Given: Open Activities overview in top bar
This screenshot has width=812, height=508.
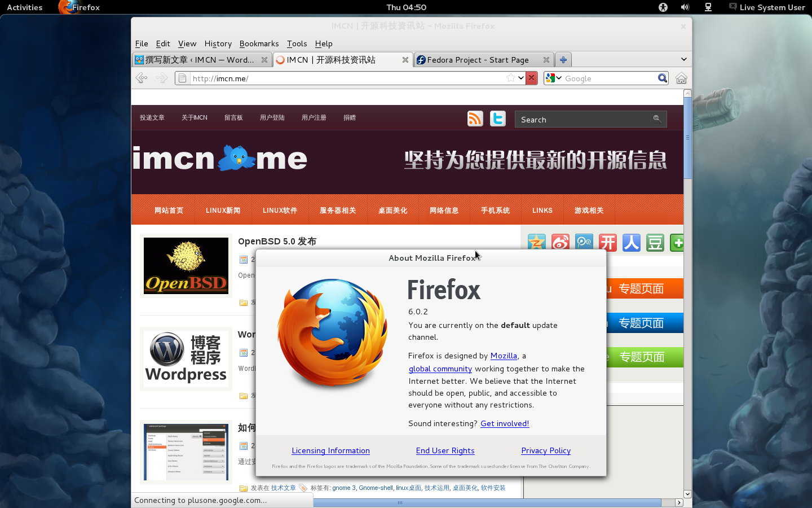Looking at the screenshot, I should (x=24, y=7).
